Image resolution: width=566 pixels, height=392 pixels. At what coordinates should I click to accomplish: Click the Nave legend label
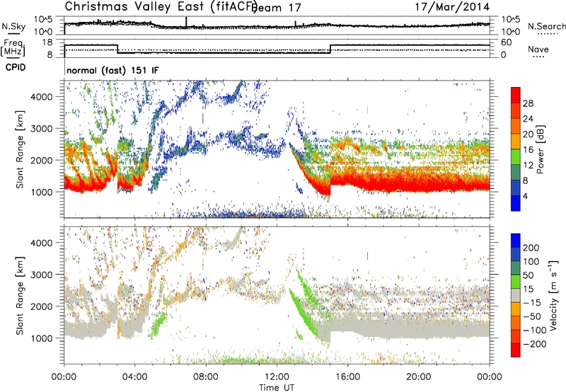pyautogui.click(x=538, y=49)
